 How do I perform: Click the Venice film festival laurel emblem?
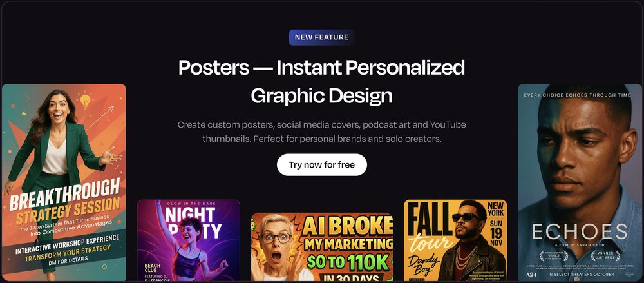coord(553,255)
